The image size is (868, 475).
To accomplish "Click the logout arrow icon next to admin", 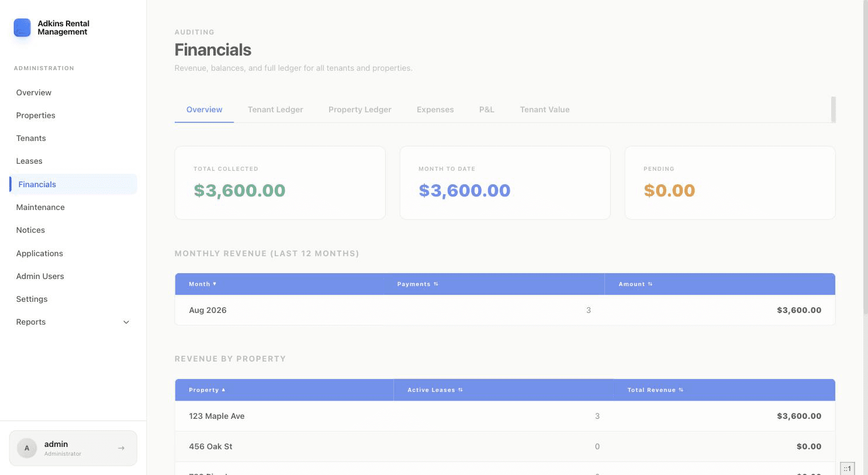I will pos(121,448).
